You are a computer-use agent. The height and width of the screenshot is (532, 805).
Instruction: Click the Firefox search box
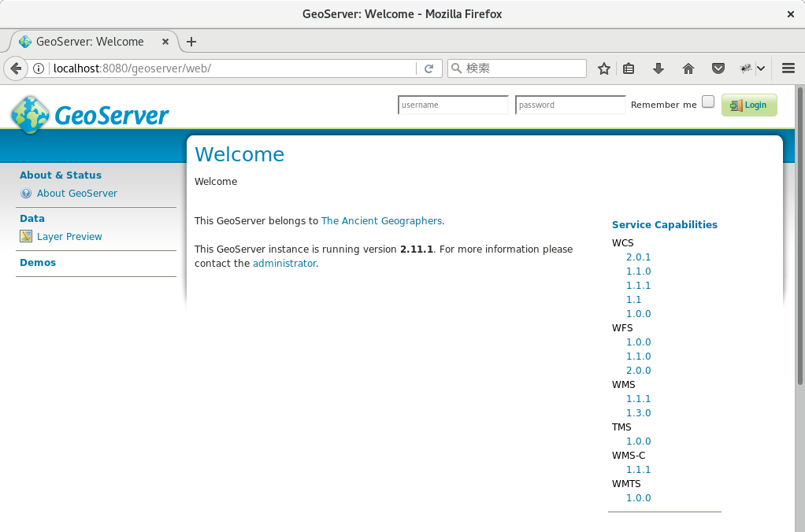[517, 68]
